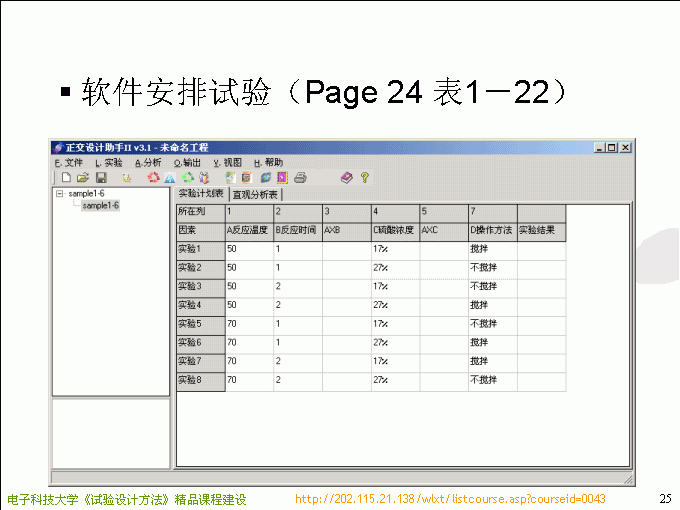Click the yellow question mark help icon

[365, 178]
